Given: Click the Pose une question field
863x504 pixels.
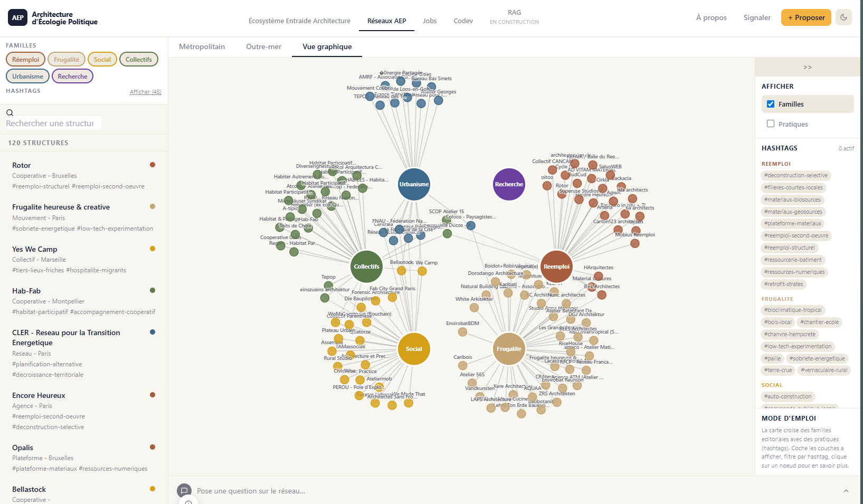Looking at the screenshot, I should point(251,491).
